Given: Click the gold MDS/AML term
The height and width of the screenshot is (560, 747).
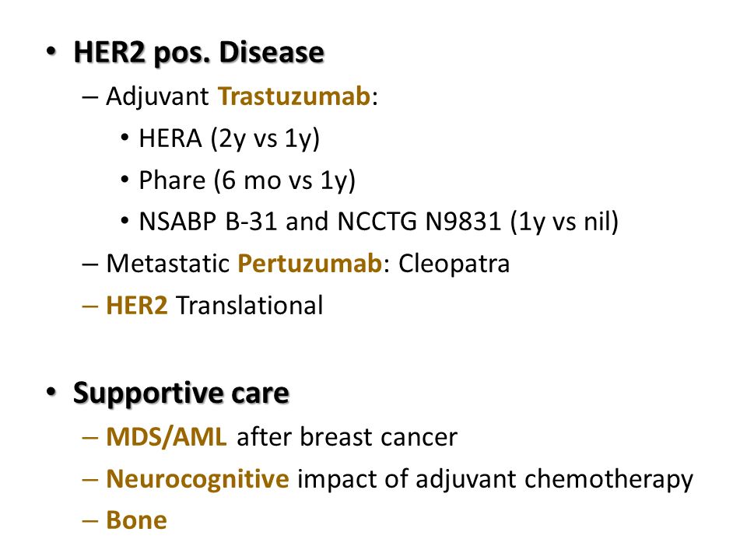Looking at the screenshot, I should click(167, 437).
